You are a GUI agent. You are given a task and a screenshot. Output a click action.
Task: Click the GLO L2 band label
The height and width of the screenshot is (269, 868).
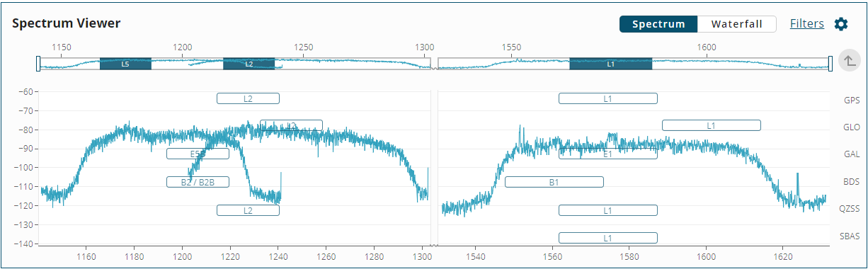click(291, 125)
